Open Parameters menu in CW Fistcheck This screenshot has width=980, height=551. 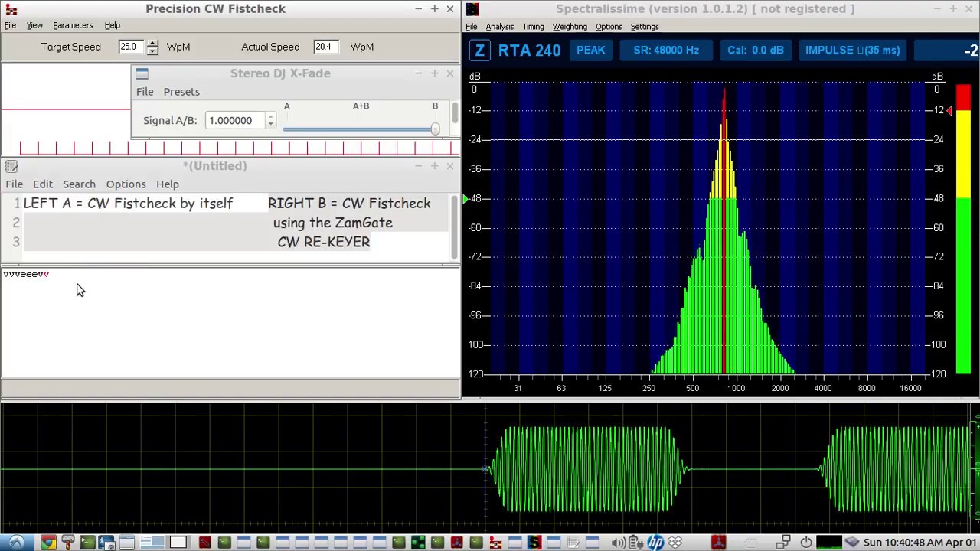73,25
